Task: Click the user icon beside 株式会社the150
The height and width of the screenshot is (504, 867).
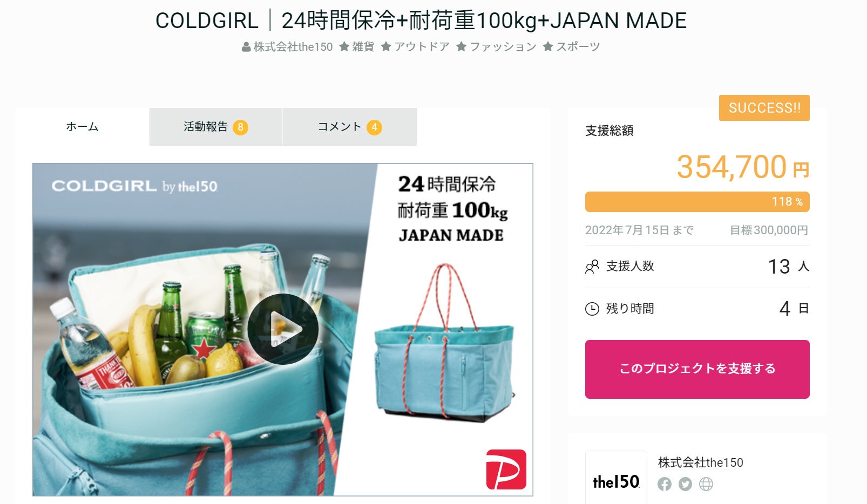Action: 246,47
